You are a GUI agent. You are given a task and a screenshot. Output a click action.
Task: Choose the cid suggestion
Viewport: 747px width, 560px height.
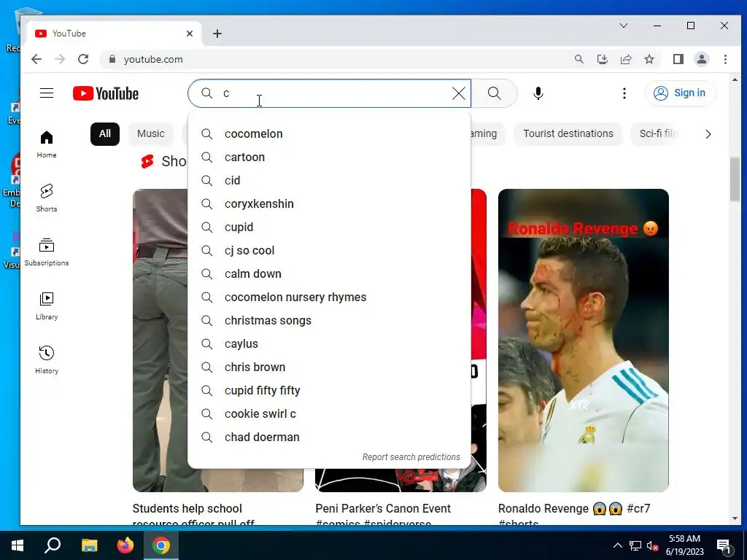pyautogui.click(x=329, y=181)
